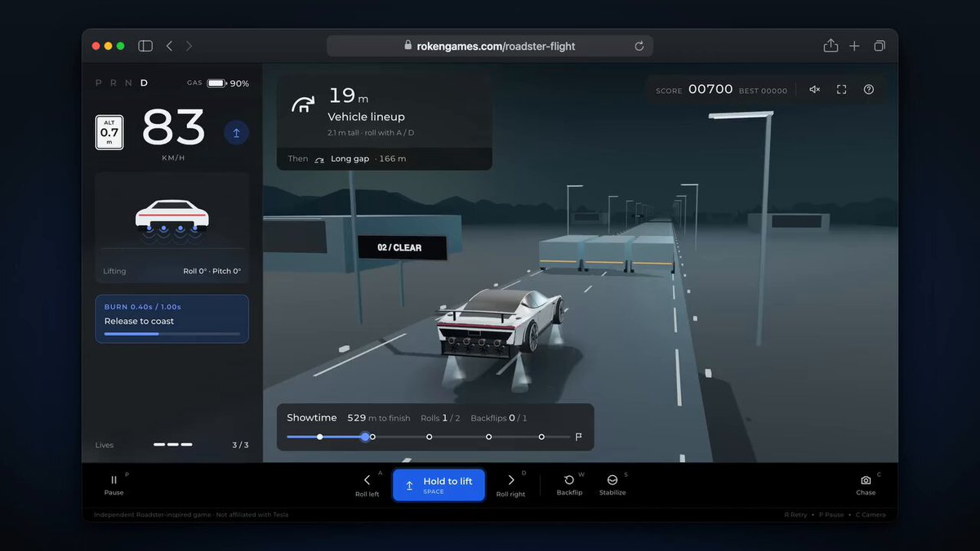The width and height of the screenshot is (980, 551).
Task: Click the ALT 0.7 m altitude sign
Action: [x=109, y=132]
